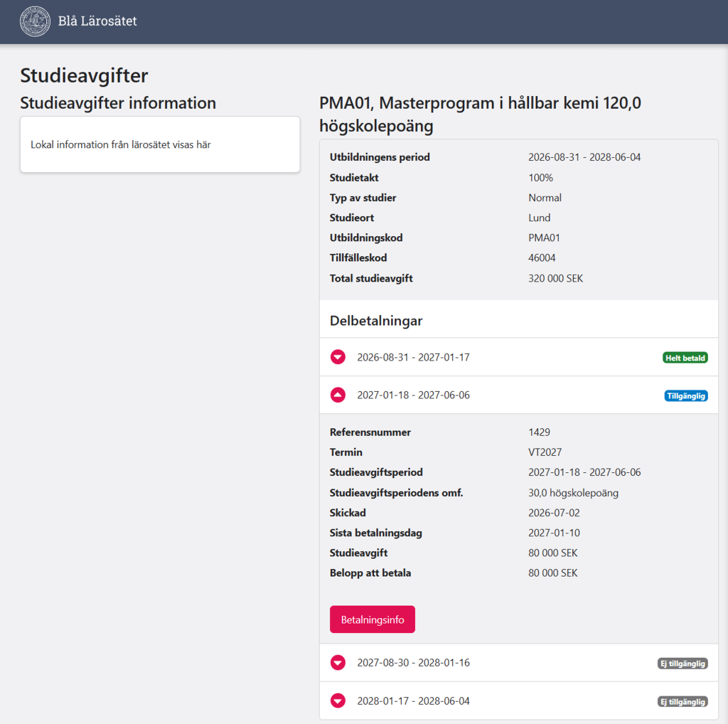The height and width of the screenshot is (724, 728).
Task: Click the value 30,0 högskolepoäng
Action: 573,493
